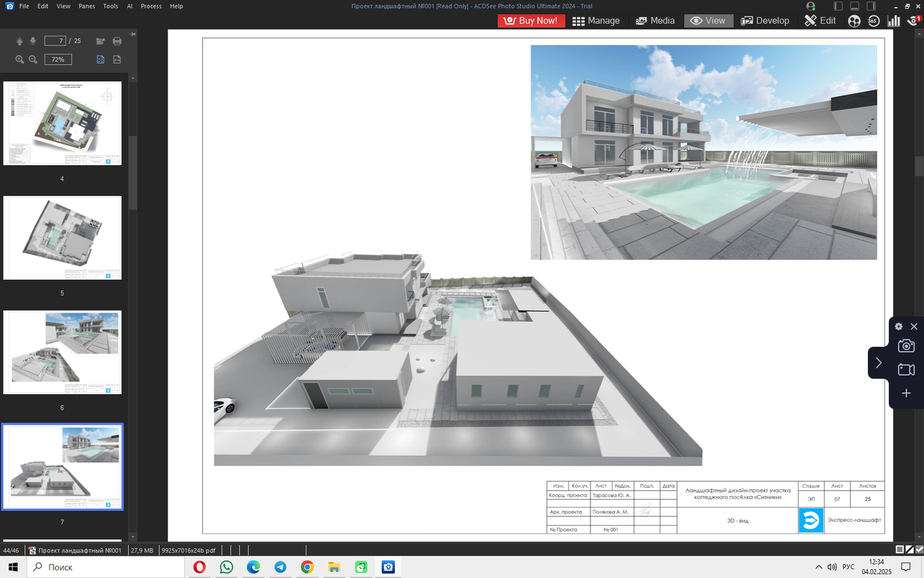Click the print icon in page panel
Image resolution: width=924 pixels, height=578 pixels.
(117, 41)
